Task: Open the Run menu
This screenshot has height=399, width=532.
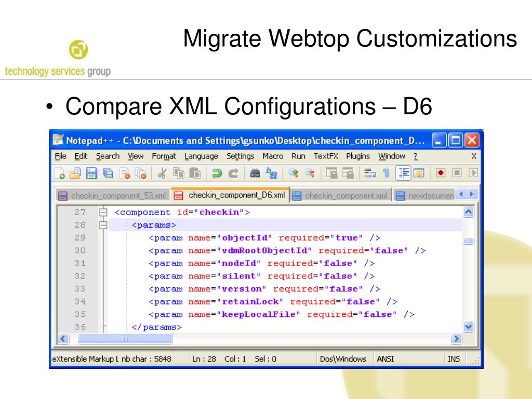Action: pos(298,156)
